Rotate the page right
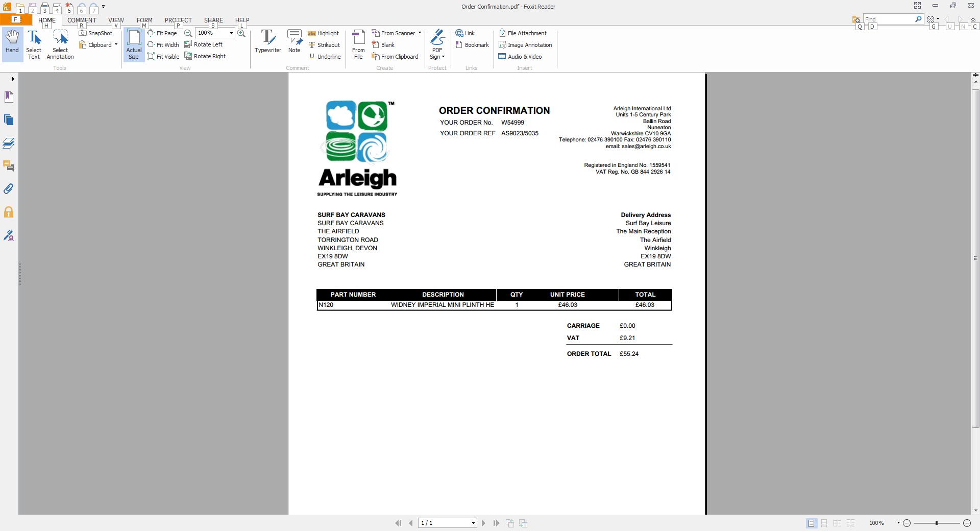Viewport: 980px width, 531px height. click(x=205, y=56)
